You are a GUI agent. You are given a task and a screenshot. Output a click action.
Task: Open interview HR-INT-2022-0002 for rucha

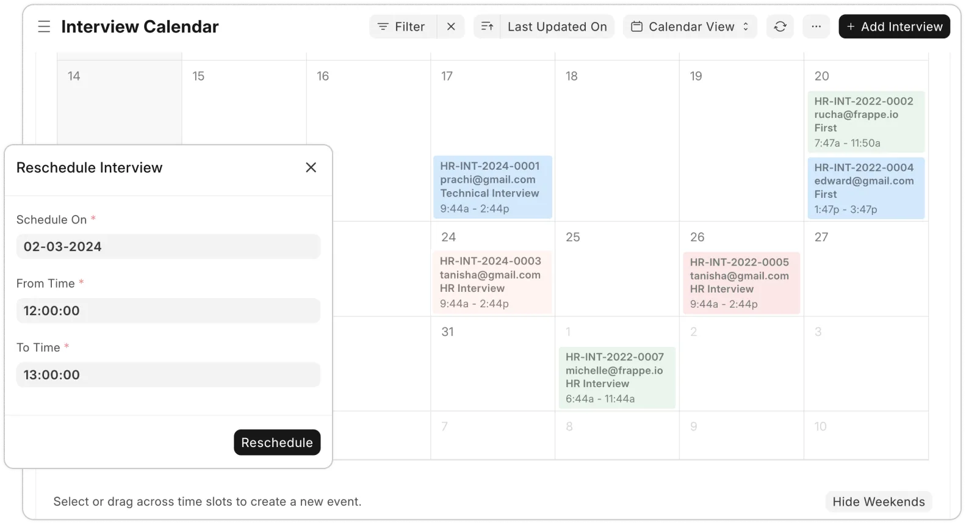[x=865, y=122]
